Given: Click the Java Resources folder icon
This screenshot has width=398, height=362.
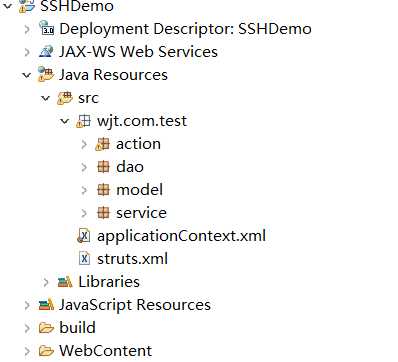Looking at the screenshot, I should pos(46,74).
